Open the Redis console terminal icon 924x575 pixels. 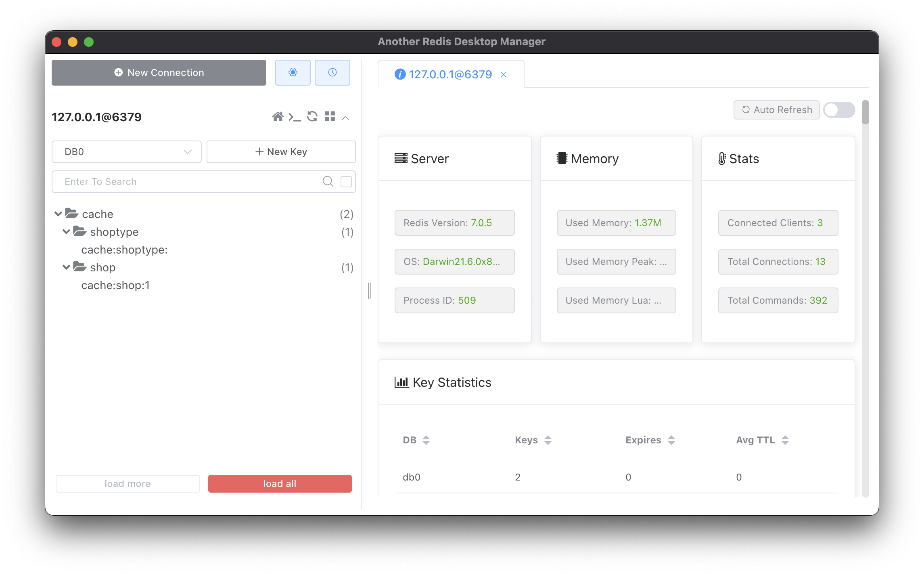pyautogui.click(x=295, y=117)
